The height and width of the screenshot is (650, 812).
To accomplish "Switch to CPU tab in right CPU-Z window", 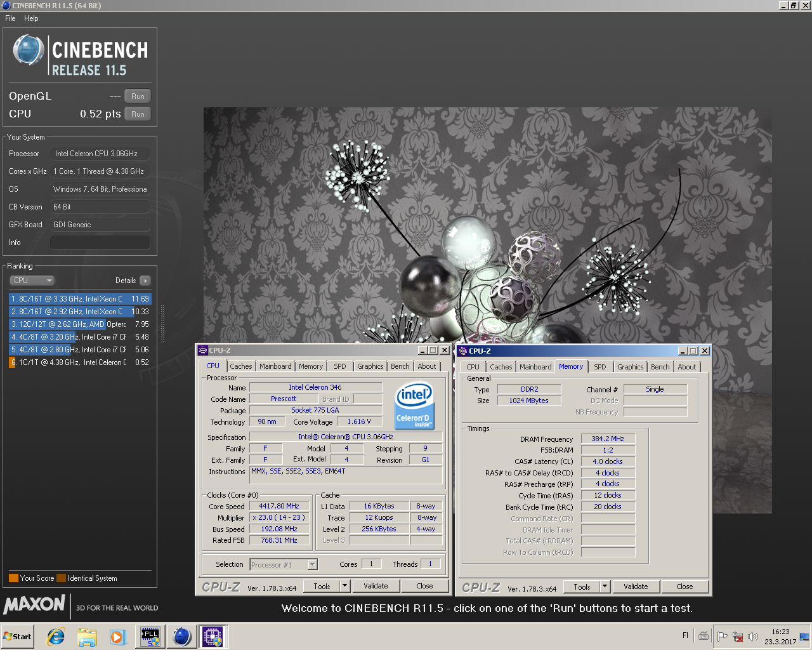I will (473, 367).
